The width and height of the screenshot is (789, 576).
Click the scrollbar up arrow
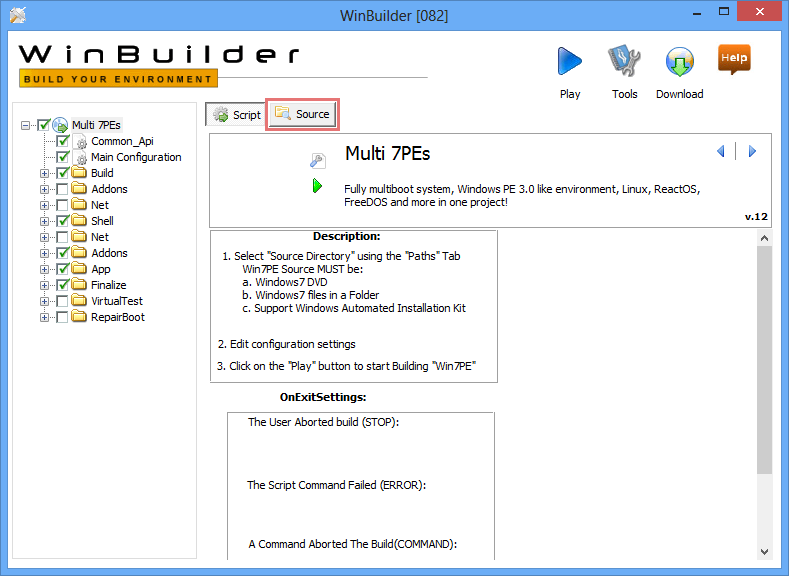tap(764, 238)
